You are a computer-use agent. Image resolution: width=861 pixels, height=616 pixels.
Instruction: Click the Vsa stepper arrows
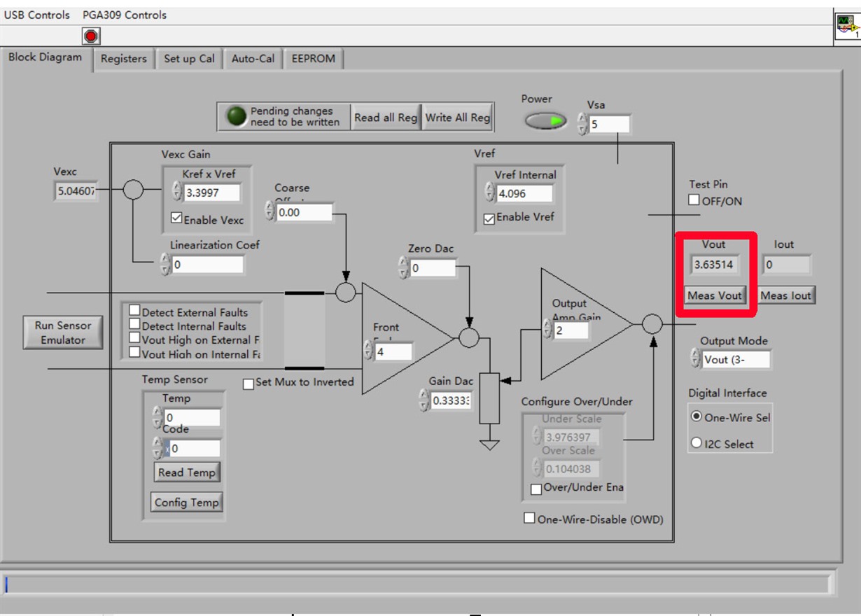pos(582,125)
